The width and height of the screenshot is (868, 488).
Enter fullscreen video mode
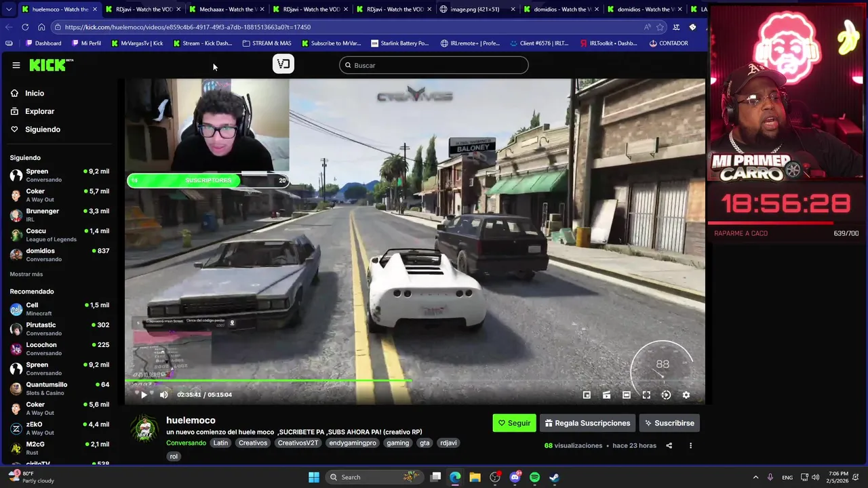pos(646,394)
